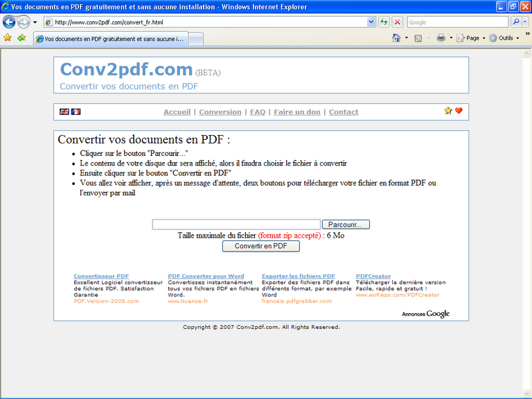
Task: Open the FAQ link
Action: tap(258, 112)
